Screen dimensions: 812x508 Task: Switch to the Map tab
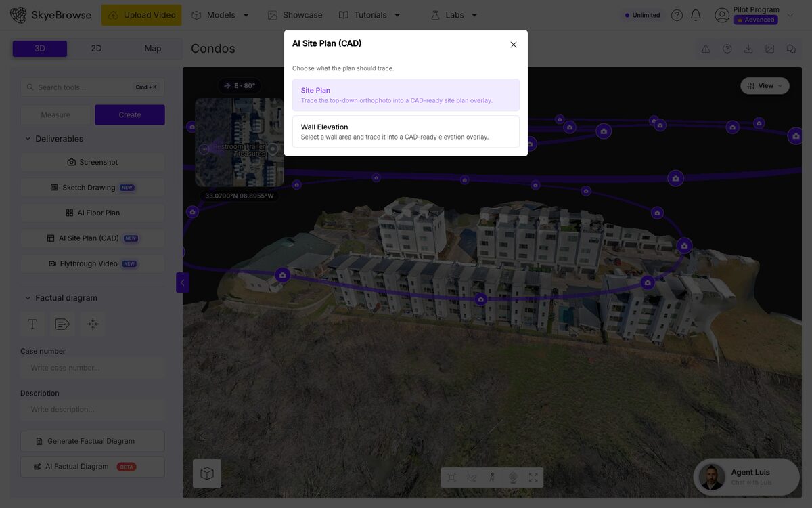pos(153,49)
